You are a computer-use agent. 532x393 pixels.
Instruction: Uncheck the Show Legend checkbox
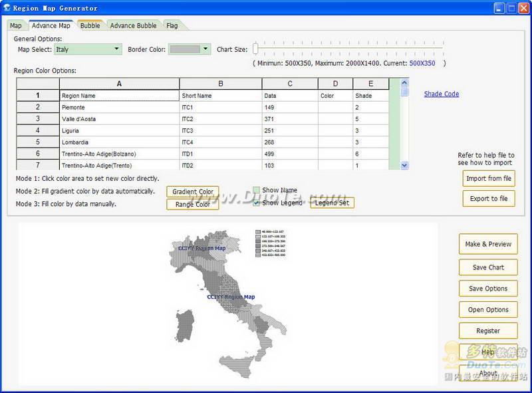tap(256, 203)
